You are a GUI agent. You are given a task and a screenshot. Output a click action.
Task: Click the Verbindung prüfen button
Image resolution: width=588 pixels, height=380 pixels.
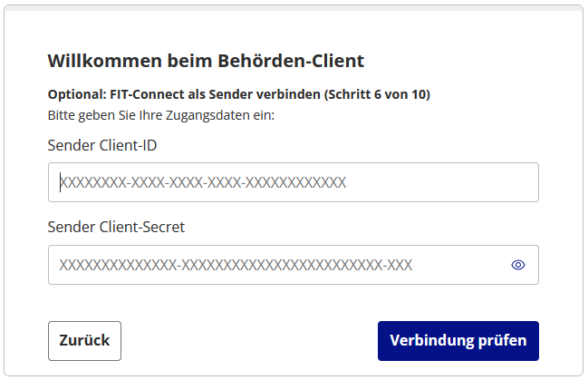coord(458,341)
